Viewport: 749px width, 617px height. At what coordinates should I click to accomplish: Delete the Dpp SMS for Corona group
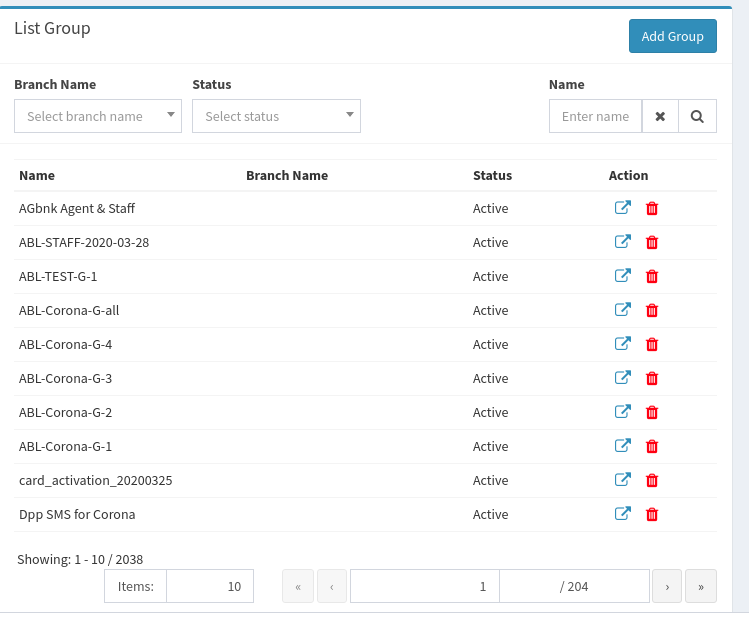point(652,514)
